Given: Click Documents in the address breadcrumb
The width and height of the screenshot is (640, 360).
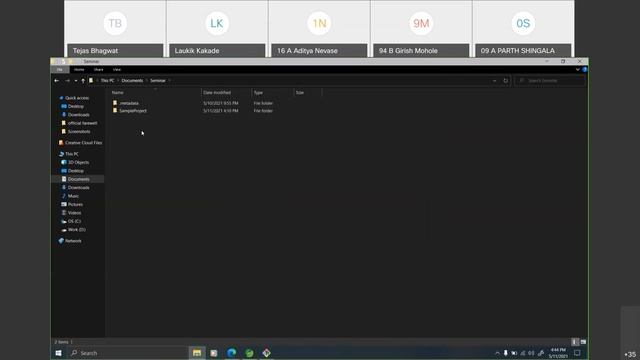Looking at the screenshot, I should coord(132,81).
